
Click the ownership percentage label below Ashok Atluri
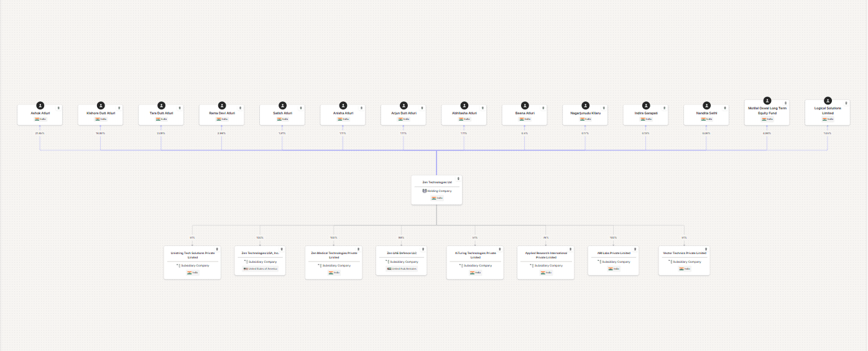(40, 133)
